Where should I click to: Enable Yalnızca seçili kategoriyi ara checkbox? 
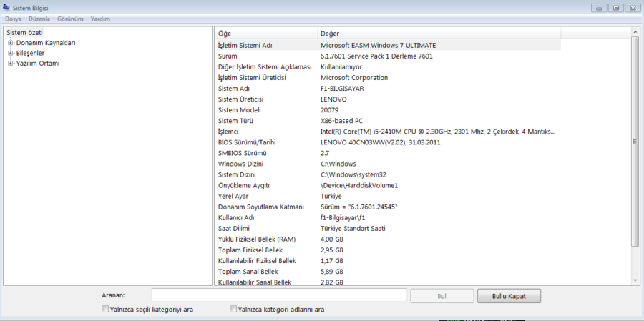[x=105, y=309]
